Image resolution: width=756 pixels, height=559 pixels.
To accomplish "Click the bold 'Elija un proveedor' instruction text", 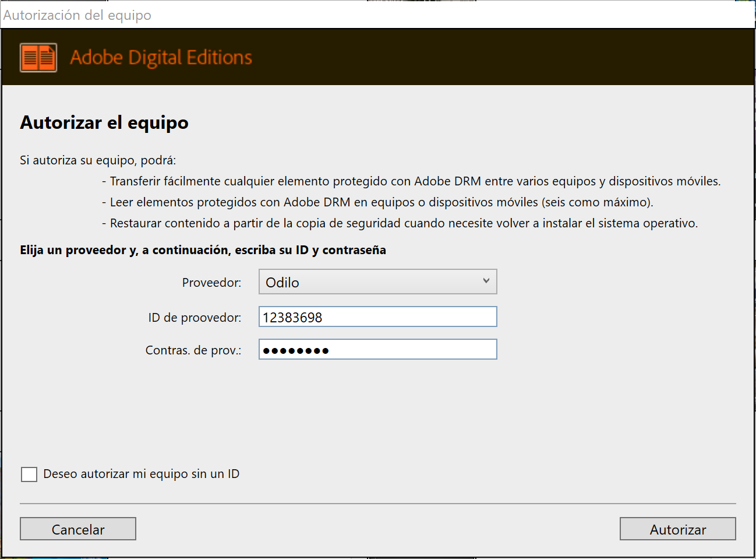I will 203,250.
